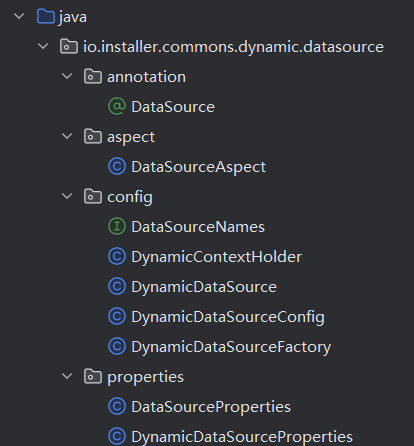The width and height of the screenshot is (414, 446).
Task: Click the green annotation icon of DataSource
Action: click(x=117, y=106)
